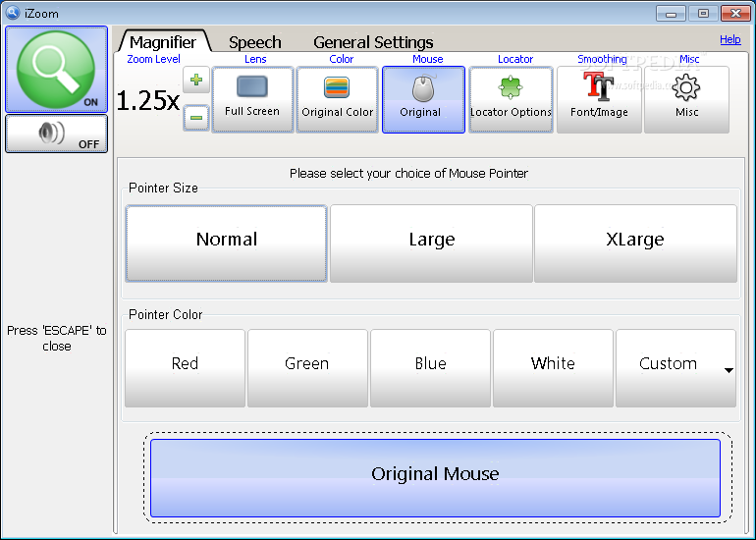This screenshot has width=756, height=540.
Task: Set pointer color to Green
Action: [307, 368]
